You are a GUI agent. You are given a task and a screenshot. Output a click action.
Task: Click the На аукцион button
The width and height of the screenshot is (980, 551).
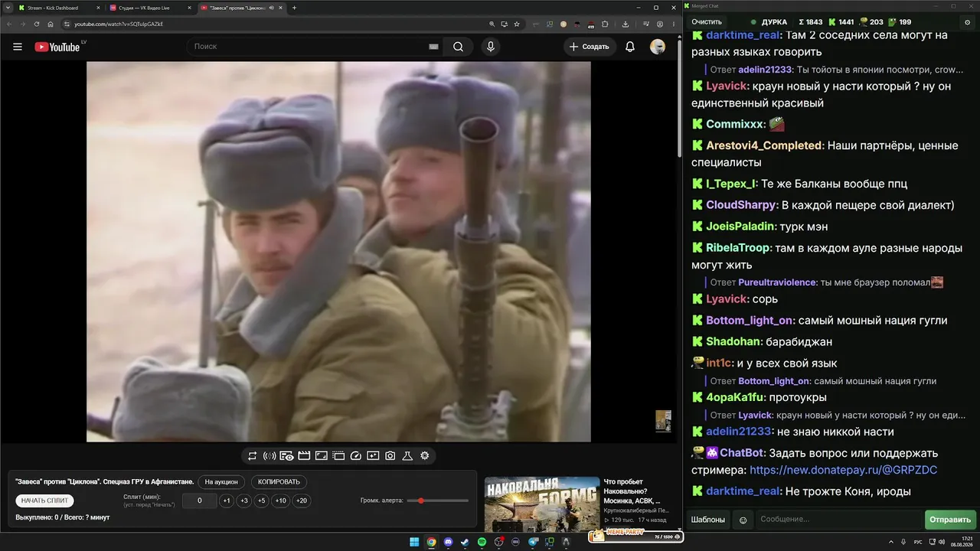pyautogui.click(x=222, y=482)
